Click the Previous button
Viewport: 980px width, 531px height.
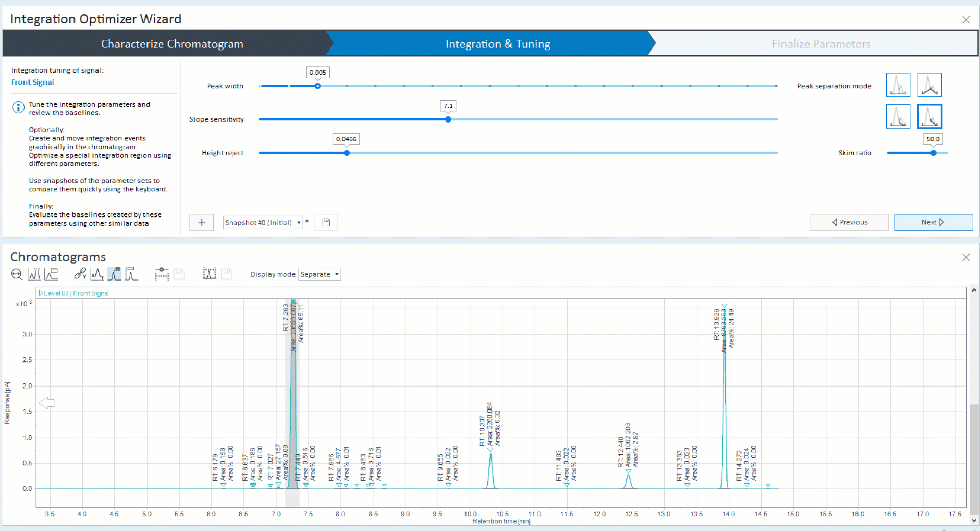pos(849,222)
